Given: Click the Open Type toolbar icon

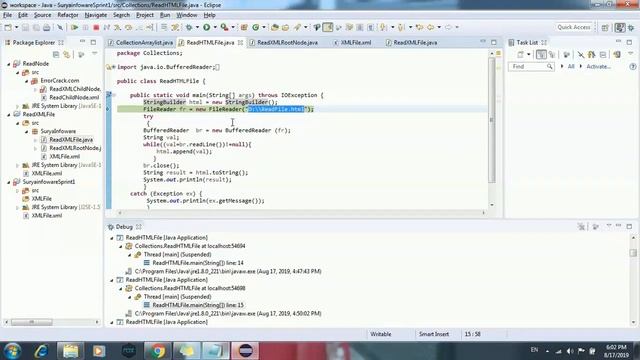Looking at the screenshot, I should 275,27.
